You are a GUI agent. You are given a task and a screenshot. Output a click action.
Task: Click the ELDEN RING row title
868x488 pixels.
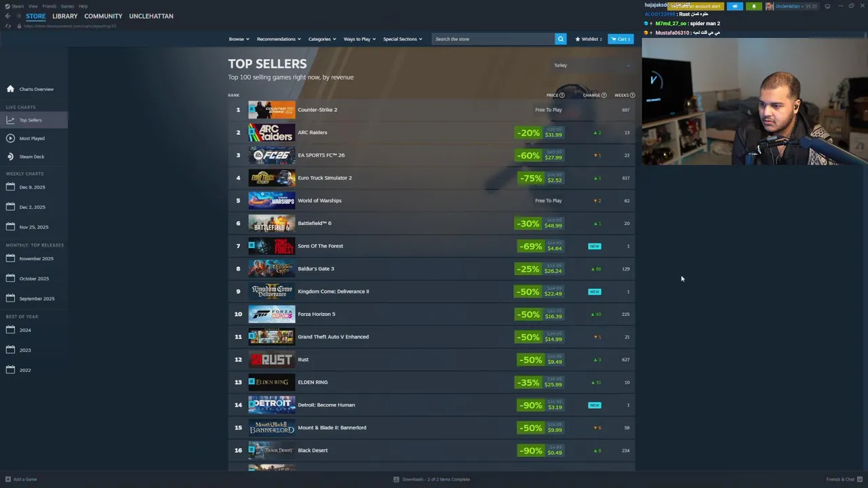point(313,382)
